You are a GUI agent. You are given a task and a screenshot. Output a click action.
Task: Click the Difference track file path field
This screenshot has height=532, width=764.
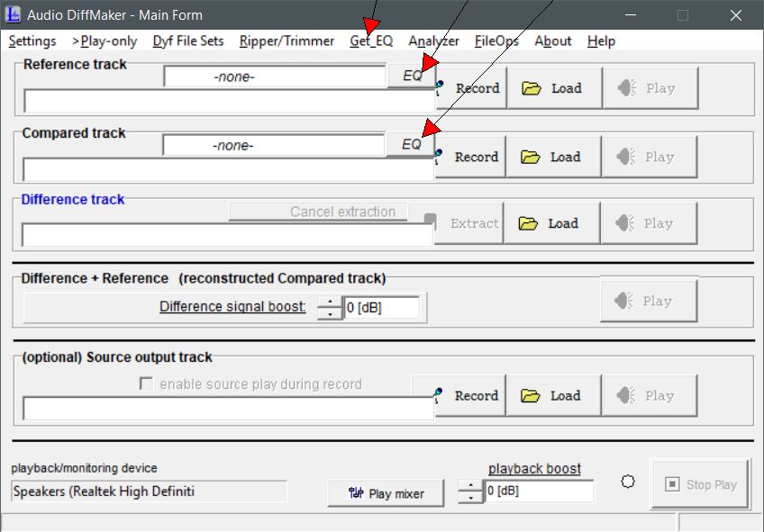tap(228, 235)
